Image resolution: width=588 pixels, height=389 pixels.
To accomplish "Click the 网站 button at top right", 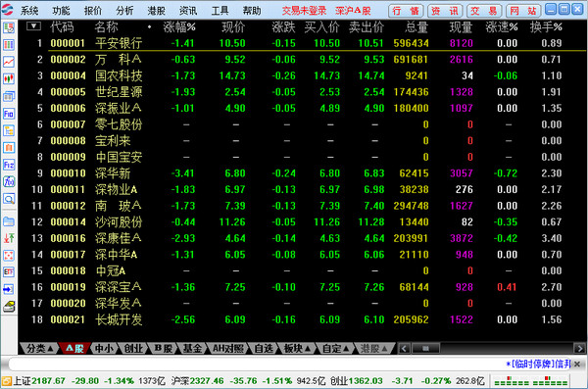I will click(x=523, y=11).
